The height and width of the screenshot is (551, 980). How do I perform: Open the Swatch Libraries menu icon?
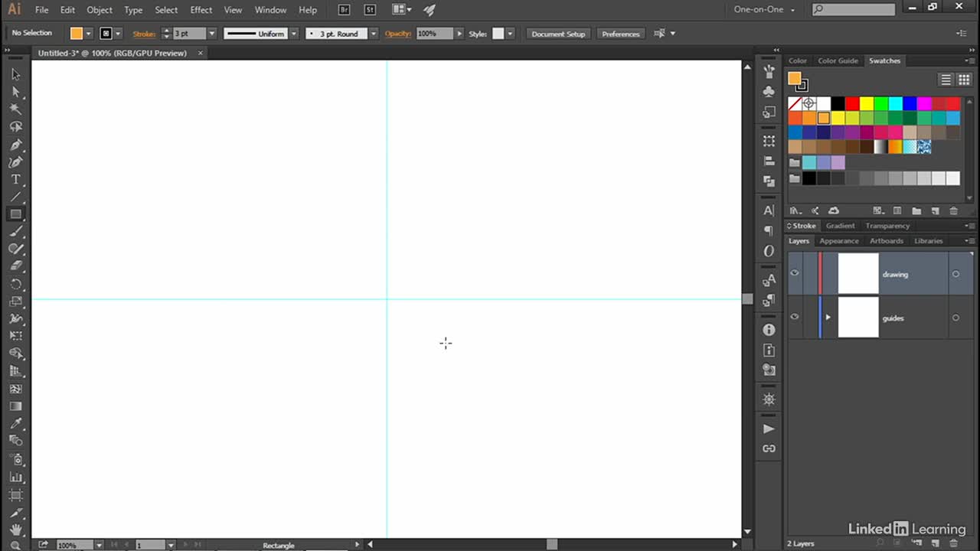[795, 210]
